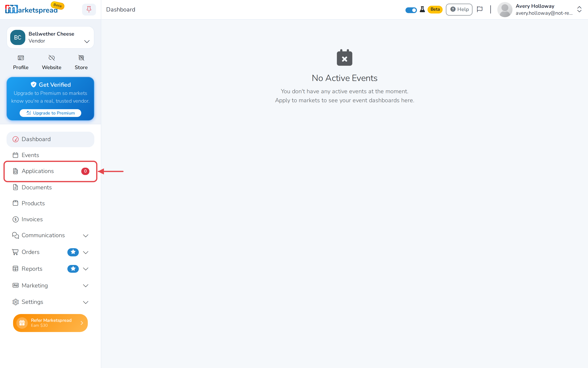
Task: Click the Dashboard page title
Action: (x=121, y=9)
